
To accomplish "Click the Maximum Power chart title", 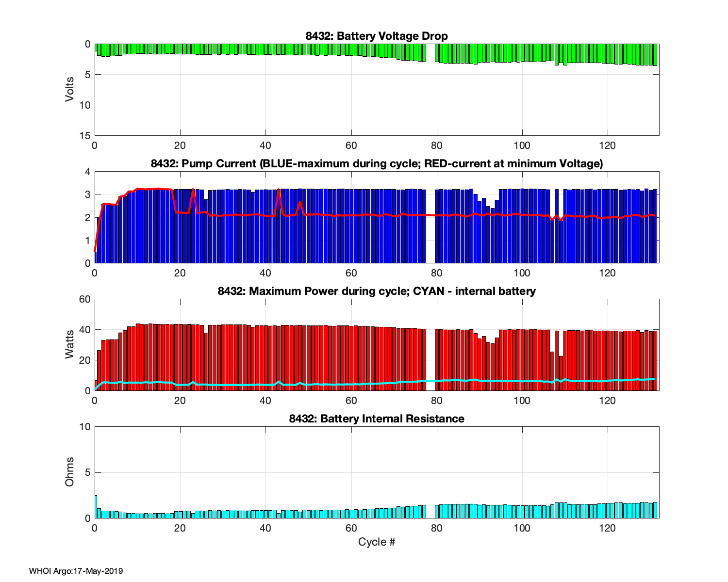I will coord(377,291).
